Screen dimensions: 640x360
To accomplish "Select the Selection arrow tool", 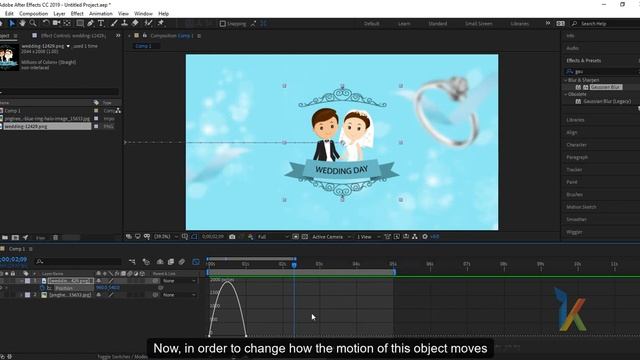I will [12, 24].
